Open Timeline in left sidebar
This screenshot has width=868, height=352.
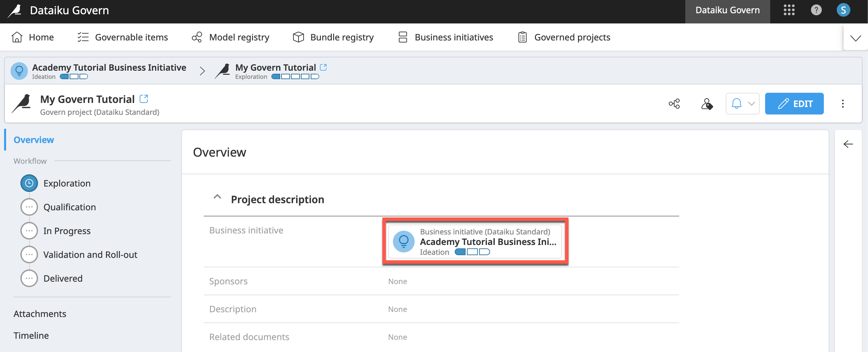tap(31, 335)
